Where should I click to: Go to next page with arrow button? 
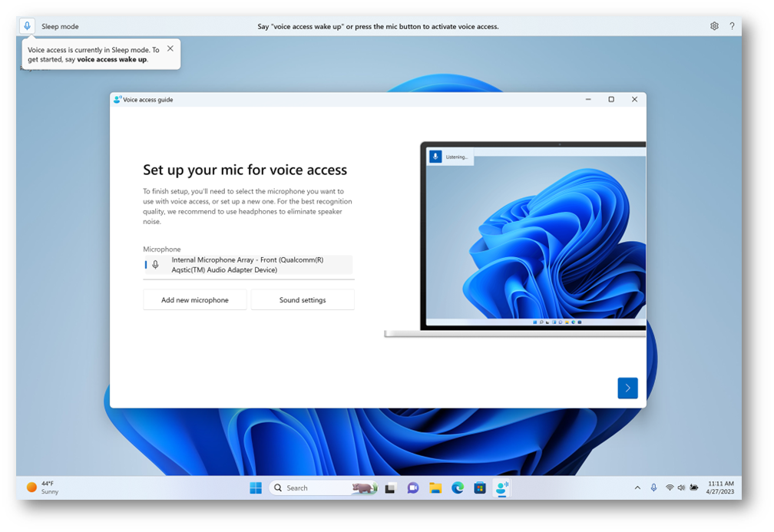click(x=627, y=388)
